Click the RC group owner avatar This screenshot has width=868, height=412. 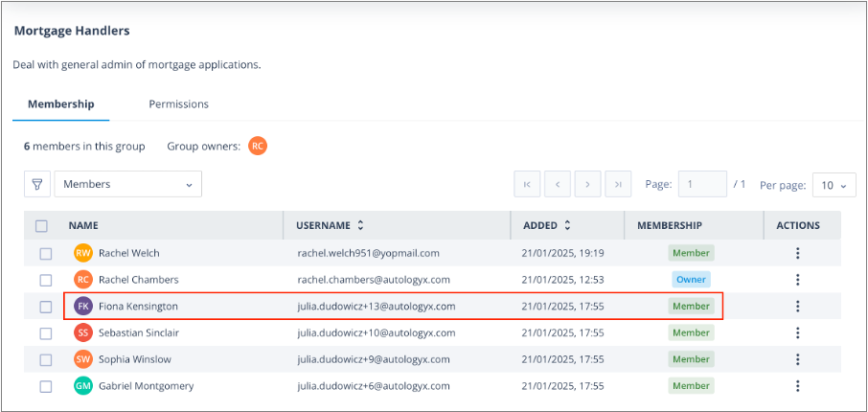coord(258,147)
